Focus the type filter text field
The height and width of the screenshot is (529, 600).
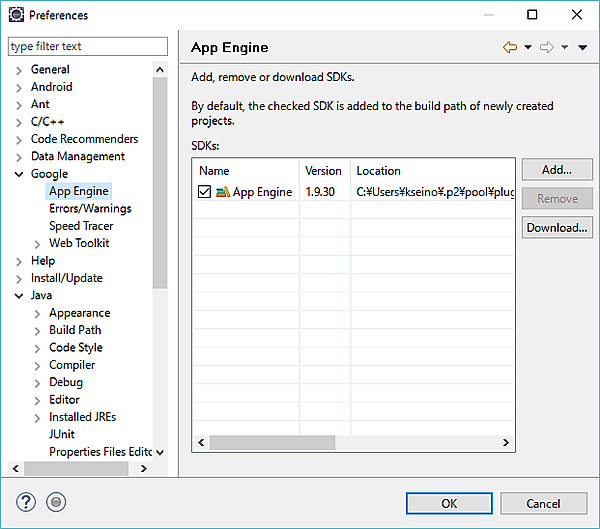point(88,46)
